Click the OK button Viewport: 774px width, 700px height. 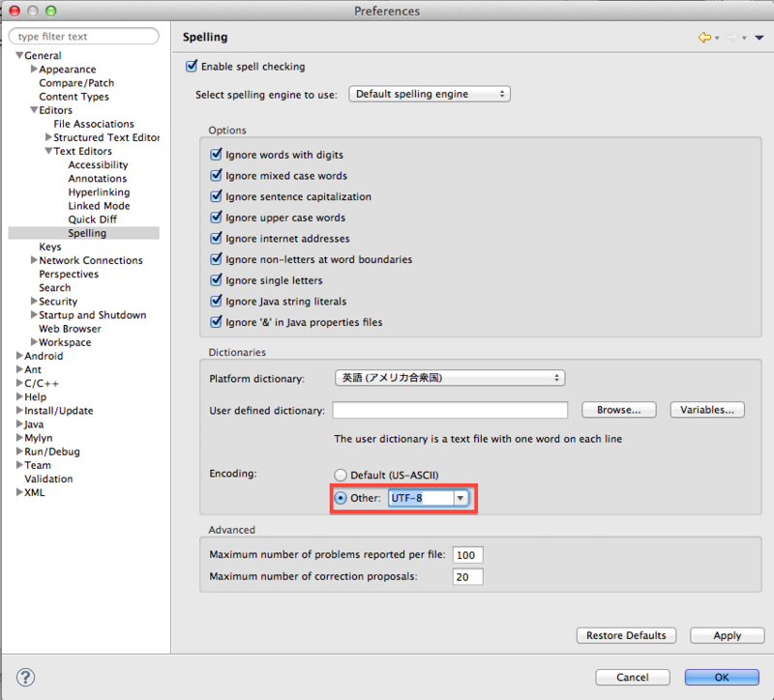[x=722, y=678]
